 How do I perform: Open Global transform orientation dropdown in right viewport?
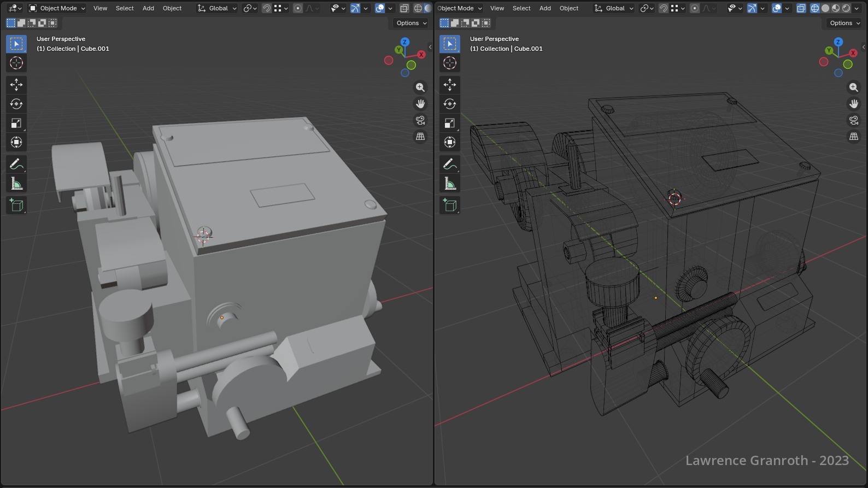click(x=615, y=8)
